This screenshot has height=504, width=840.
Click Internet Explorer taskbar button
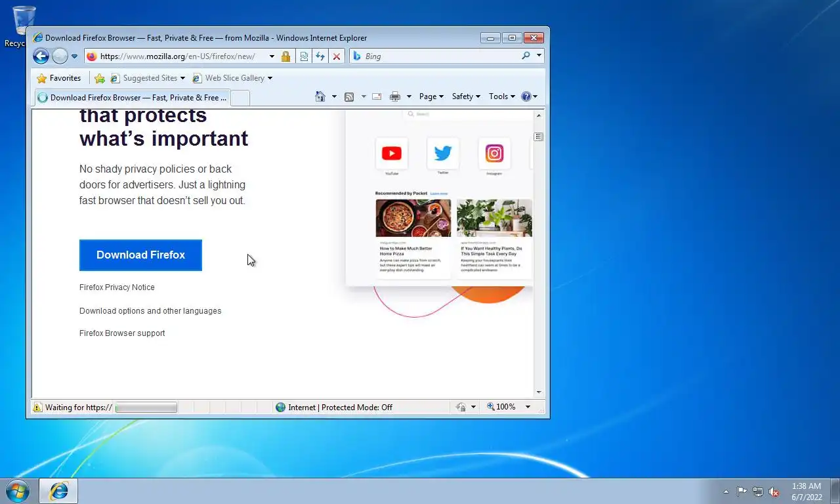[x=58, y=491]
